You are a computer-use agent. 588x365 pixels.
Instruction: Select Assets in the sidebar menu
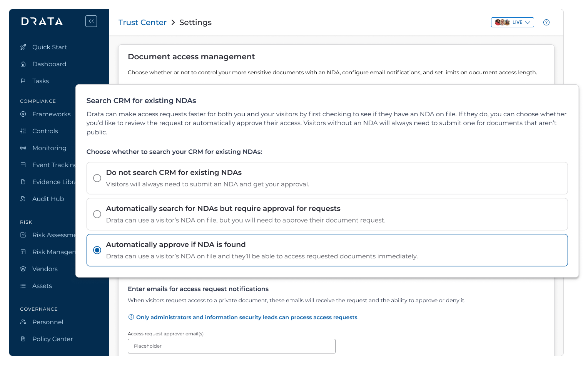42,286
